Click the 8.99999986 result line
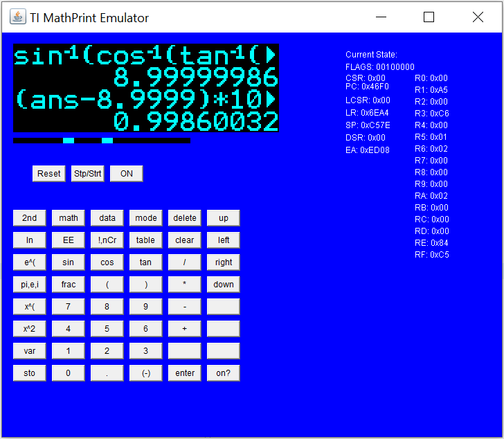This screenshot has height=439, width=504. click(x=195, y=77)
